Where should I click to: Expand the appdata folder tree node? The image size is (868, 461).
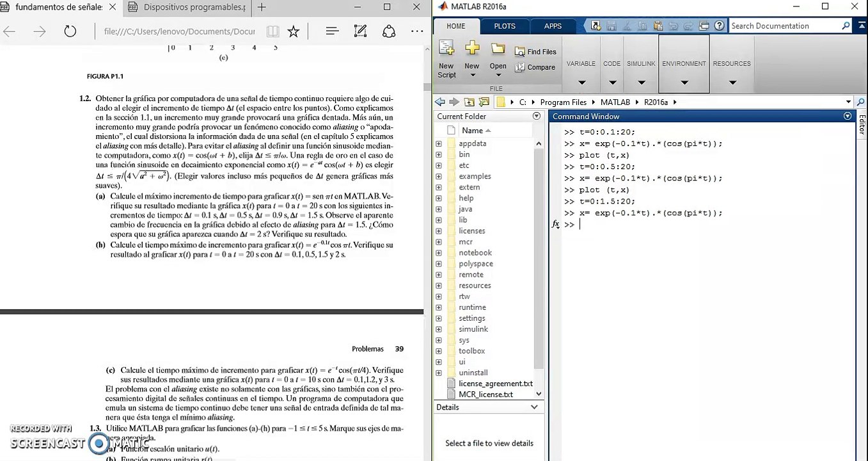pos(439,144)
